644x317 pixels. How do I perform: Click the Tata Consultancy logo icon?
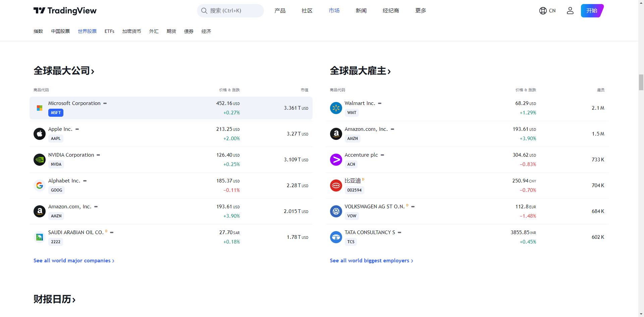pos(336,237)
